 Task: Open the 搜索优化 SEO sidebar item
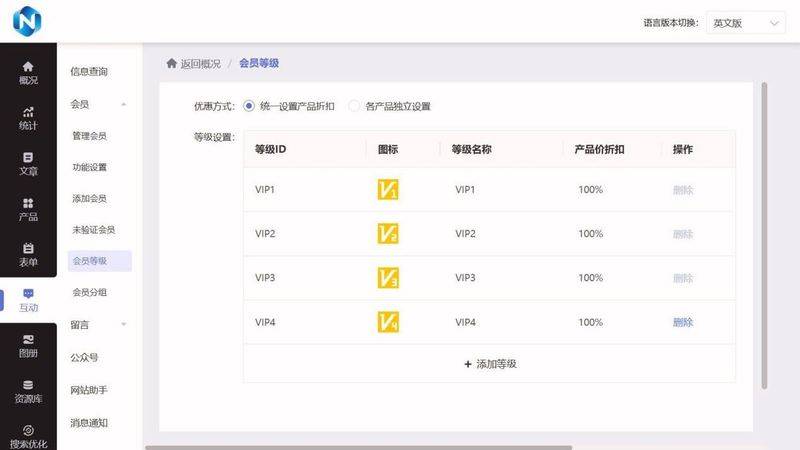click(x=28, y=437)
